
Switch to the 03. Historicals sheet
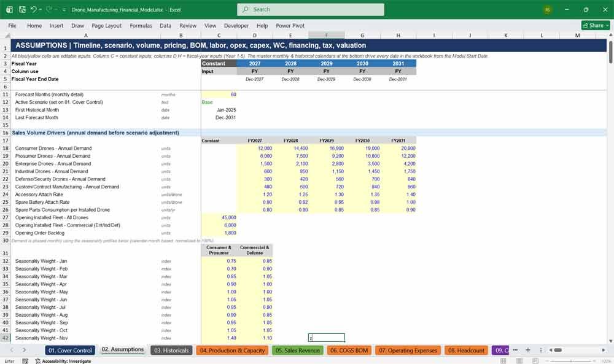(171, 350)
